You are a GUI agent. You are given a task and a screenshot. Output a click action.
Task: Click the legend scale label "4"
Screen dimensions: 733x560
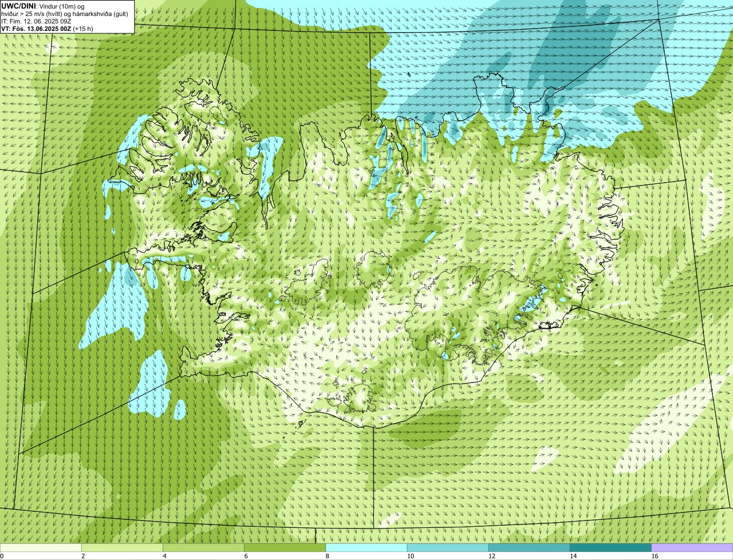click(164, 556)
